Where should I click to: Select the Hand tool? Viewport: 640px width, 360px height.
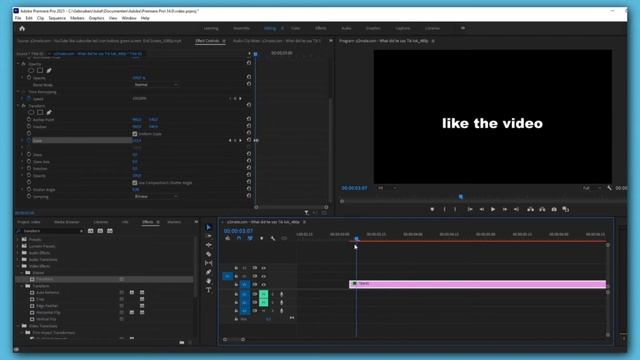209,281
